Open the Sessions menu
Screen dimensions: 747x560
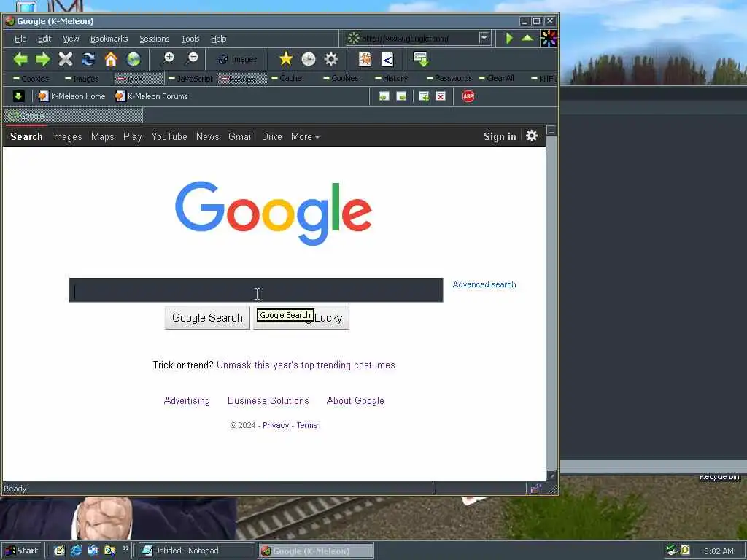coord(155,39)
